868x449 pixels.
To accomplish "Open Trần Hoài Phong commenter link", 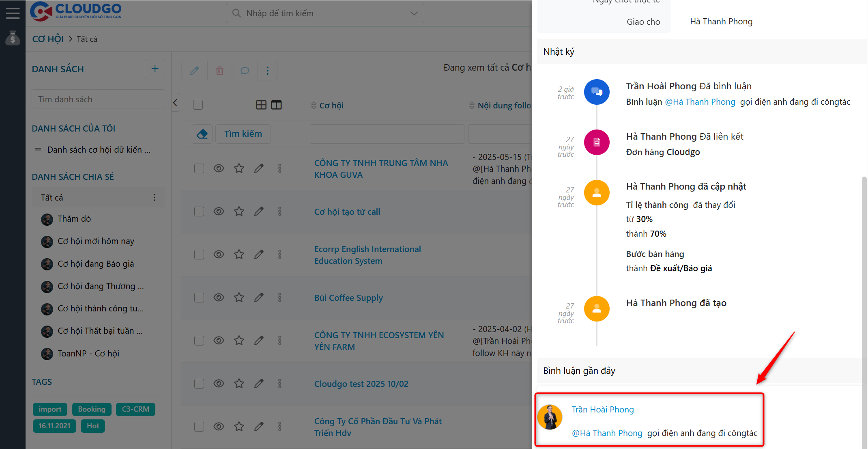I will (x=602, y=410).
